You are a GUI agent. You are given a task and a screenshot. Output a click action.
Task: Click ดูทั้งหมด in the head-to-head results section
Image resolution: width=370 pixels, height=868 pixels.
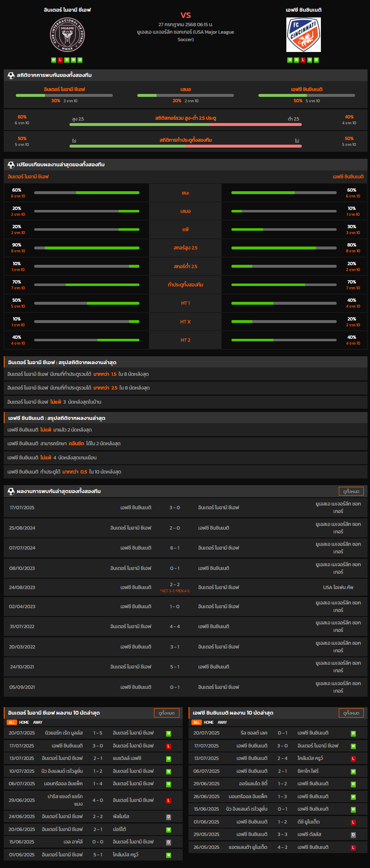351,491
